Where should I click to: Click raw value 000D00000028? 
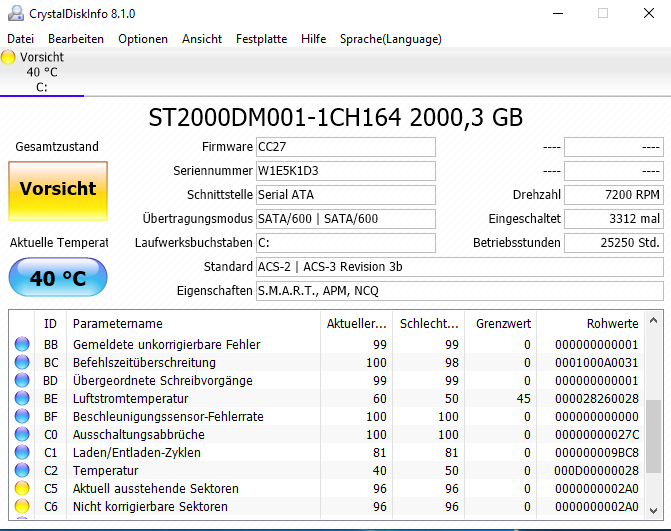[597, 470]
